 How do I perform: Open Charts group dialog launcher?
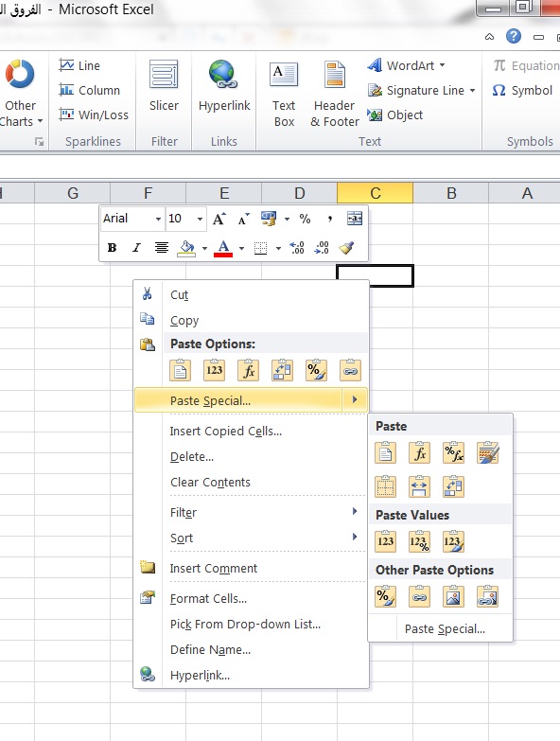pos(39,141)
